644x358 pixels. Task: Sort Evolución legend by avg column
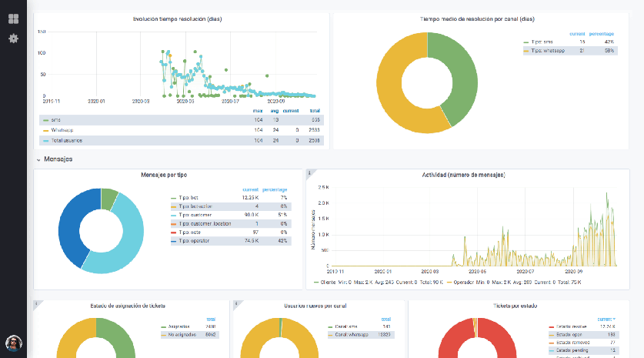pyautogui.click(x=275, y=111)
